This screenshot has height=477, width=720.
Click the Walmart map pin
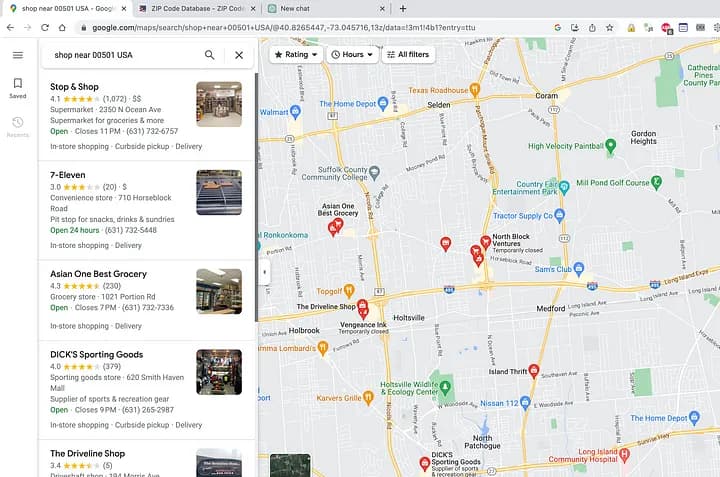[x=295, y=111]
